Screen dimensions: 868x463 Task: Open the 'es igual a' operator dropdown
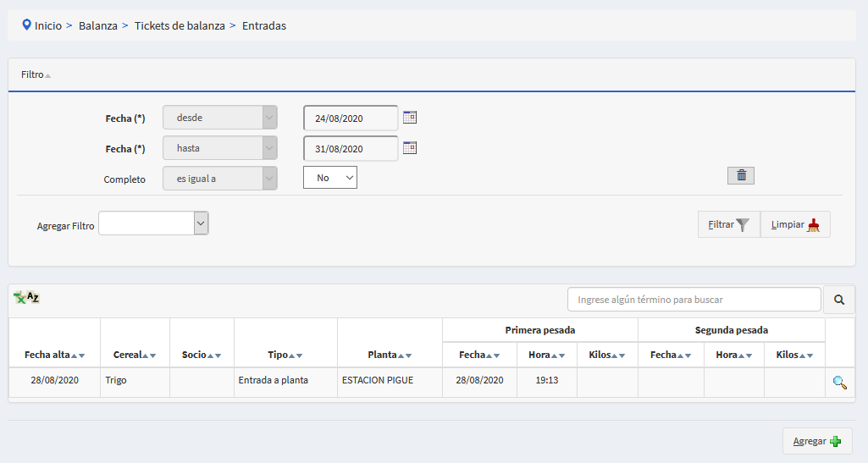[x=220, y=179]
